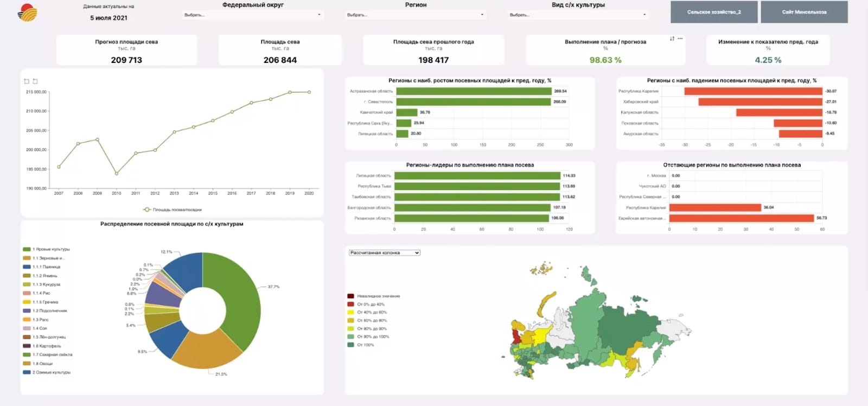Click the Липецкая область bar in leaders chart
This screenshot has height=406, width=868.
pyautogui.click(x=477, y=176)
